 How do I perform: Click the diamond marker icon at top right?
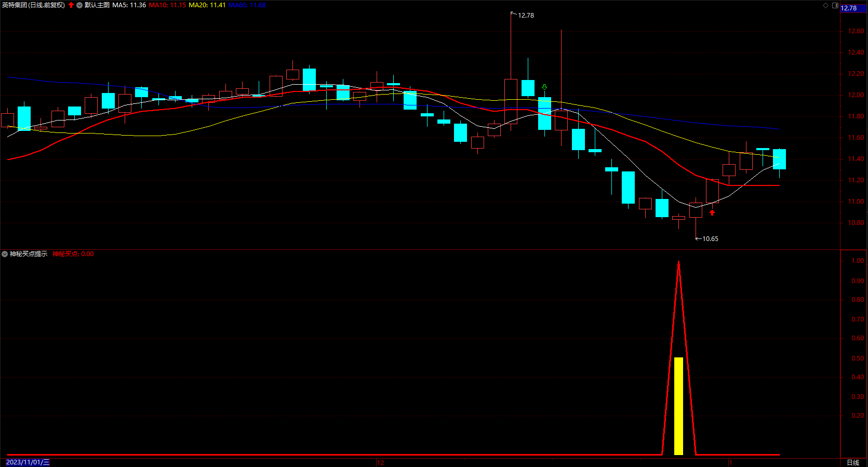pos(825,6)
